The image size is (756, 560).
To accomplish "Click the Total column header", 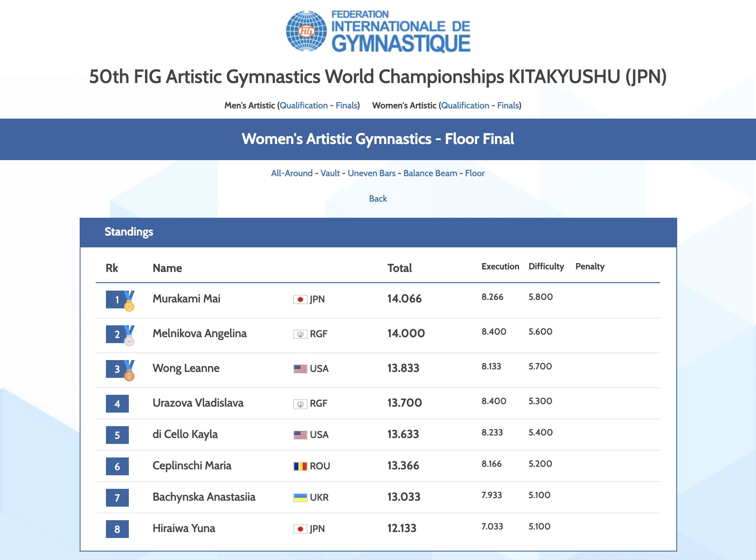I will coord(400,268).
